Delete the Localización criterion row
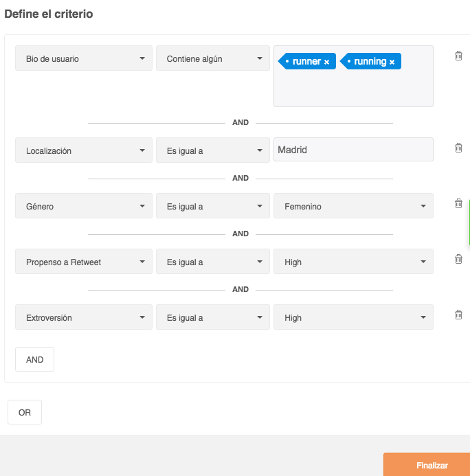The height and width of the screenshot is (476, 470). pos(458,148)
